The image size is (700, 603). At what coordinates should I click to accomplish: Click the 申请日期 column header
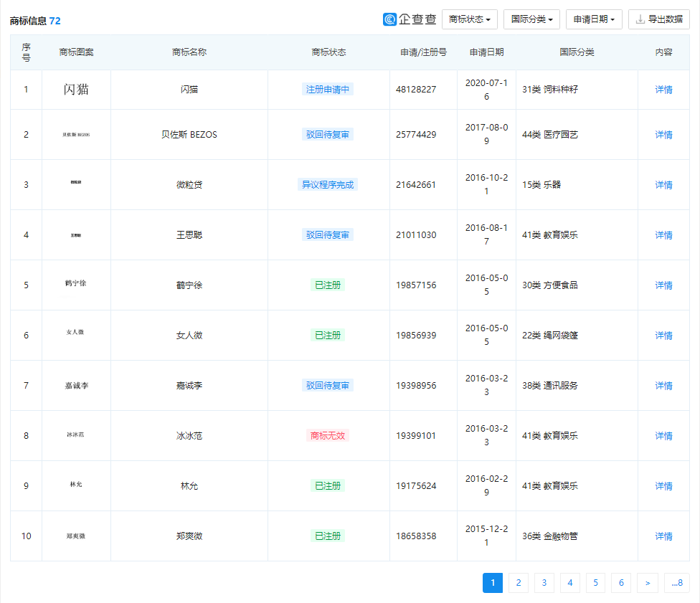pos(486,52)
